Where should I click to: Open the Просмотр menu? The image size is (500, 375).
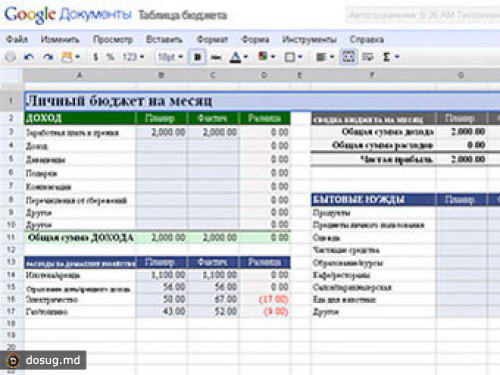(x=113, y=39)
